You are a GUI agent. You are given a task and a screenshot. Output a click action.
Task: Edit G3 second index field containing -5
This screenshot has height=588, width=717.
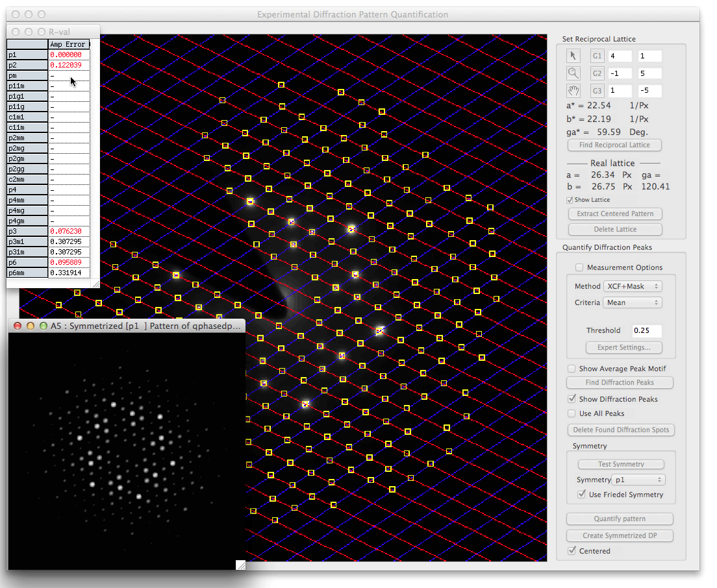pyautogui.click(x=649, y=90)
